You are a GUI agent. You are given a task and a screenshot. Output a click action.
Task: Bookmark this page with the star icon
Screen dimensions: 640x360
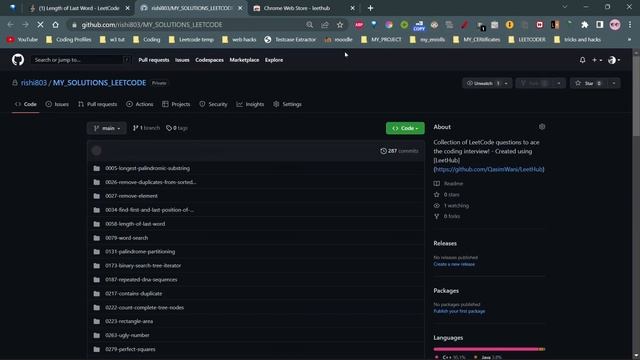(x=340, y=25)
